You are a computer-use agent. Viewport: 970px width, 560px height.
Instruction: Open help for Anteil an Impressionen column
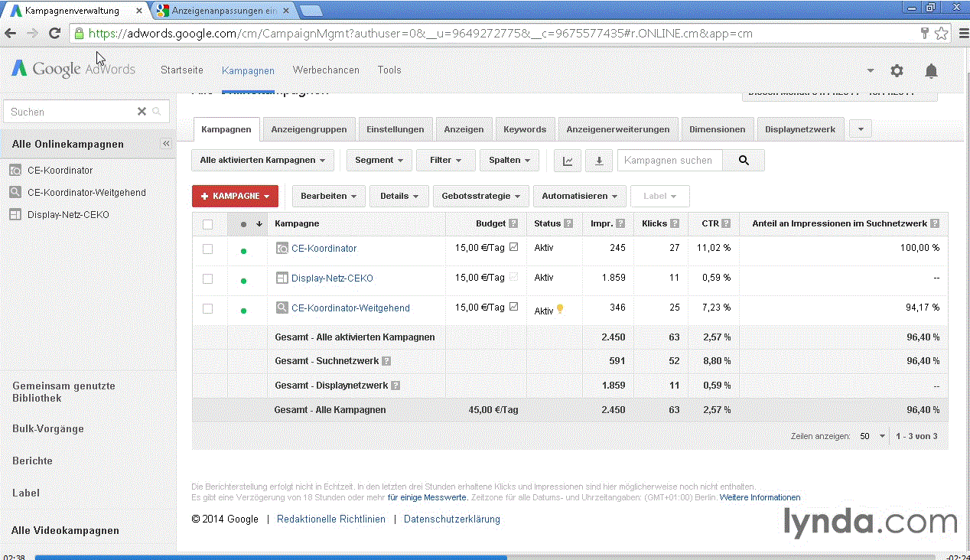click(935, 224)
